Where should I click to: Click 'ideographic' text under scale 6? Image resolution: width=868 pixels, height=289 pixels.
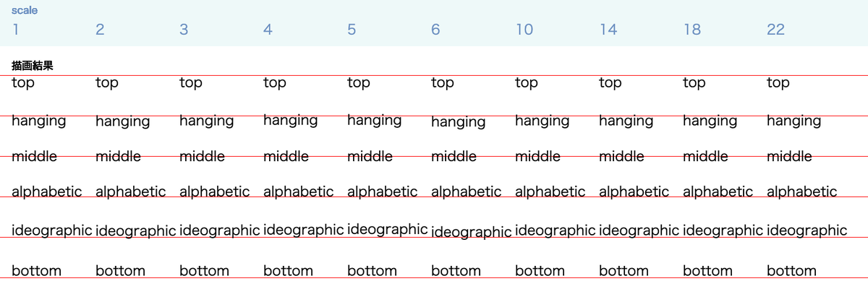point(472,233)
